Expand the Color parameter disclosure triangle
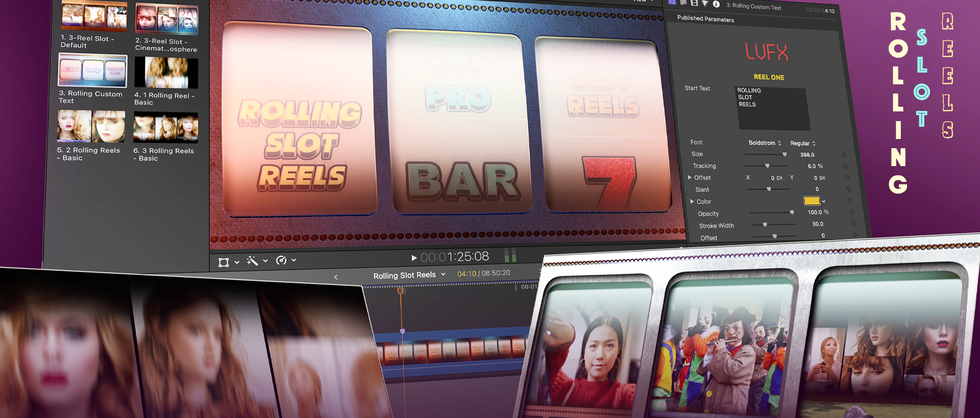The width and height of the screenshot is (980, 418). tap(692, 201)
